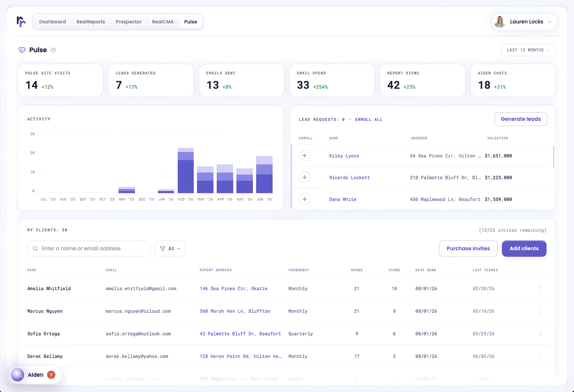This screenshot has width=574, height=392.
Task: Focus the name or email search field
Action: click(x=89, y=248)
